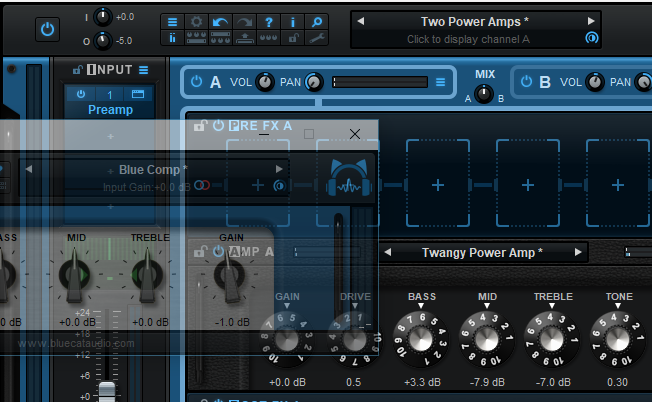The height and width of the screenshot is (402, 652).
Task: Click the amp DRIVE knob
Action: pos(354,339)
